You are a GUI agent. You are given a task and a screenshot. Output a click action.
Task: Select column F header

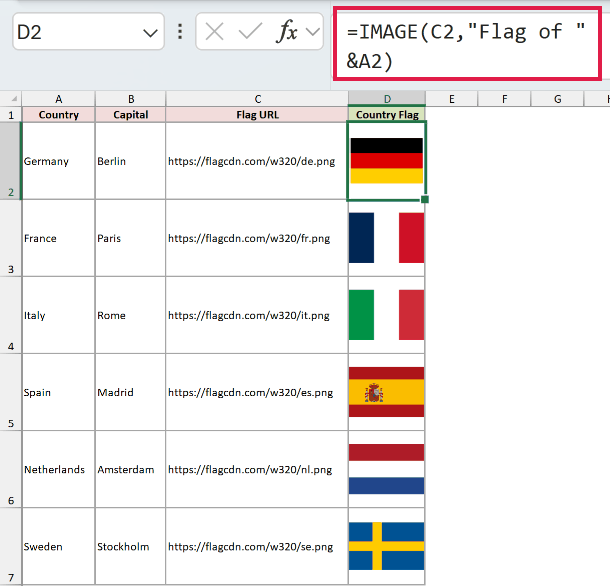505,99
